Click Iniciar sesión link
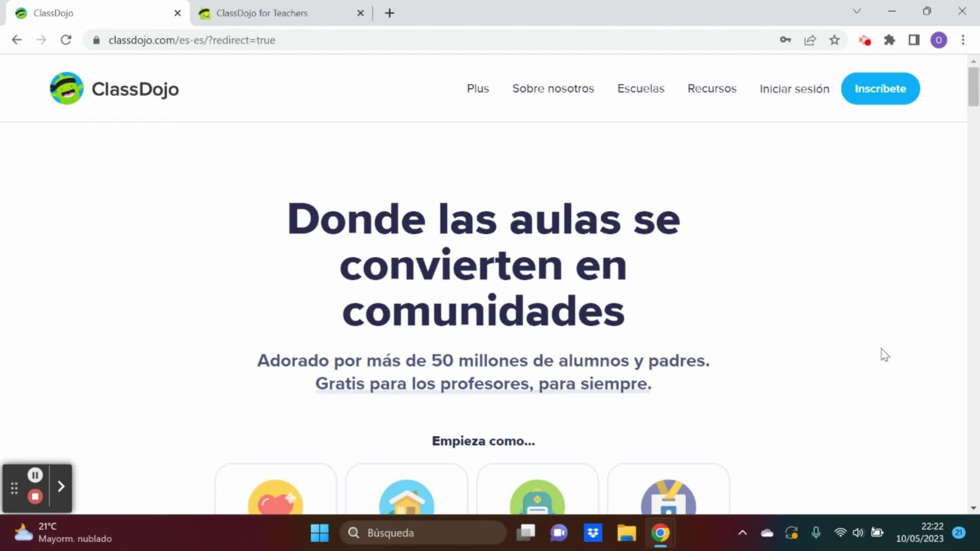This screenshot has width=980, height=551. [794, 89]
